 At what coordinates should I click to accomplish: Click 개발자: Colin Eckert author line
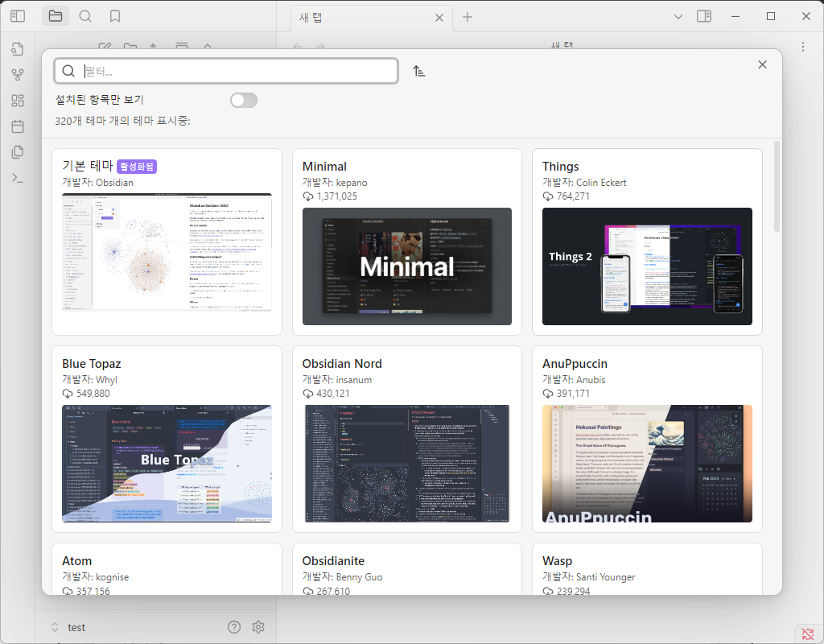point(584,183)
